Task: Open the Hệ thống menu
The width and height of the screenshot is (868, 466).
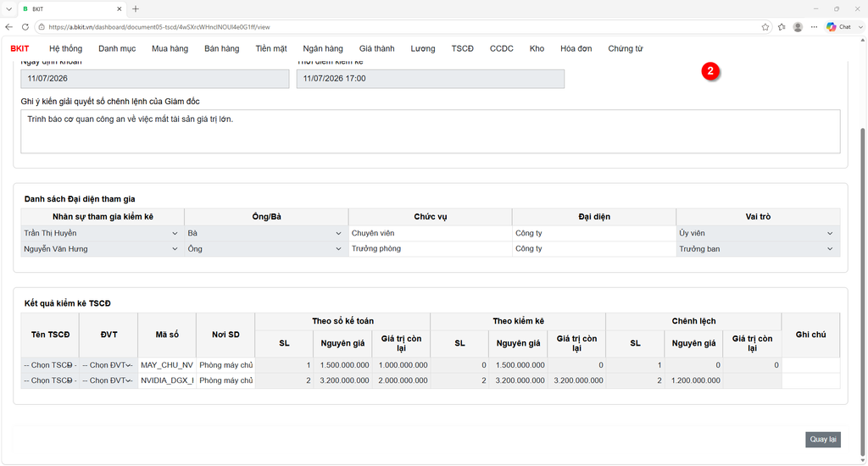Action: click(65, 48)
